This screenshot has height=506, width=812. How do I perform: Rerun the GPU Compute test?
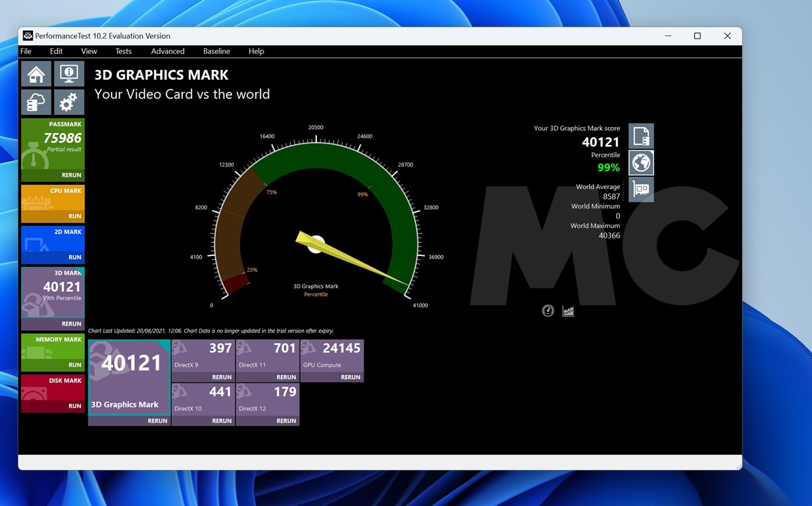350,377
